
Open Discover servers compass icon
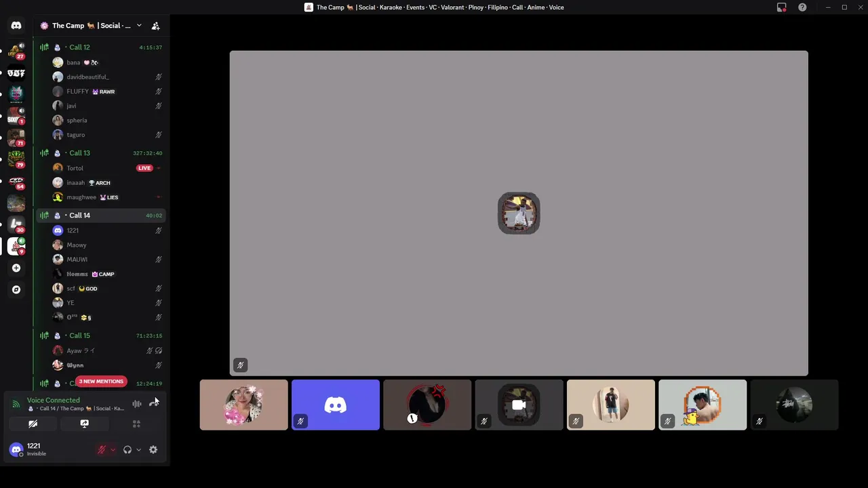tap(16, 289)
